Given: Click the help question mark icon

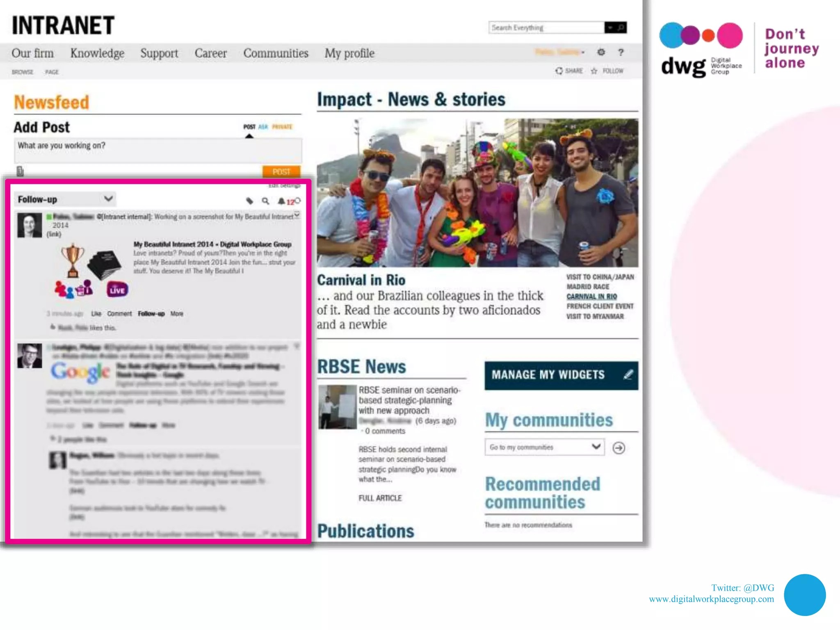Looking at the screenshot, I should pos(621,52).
